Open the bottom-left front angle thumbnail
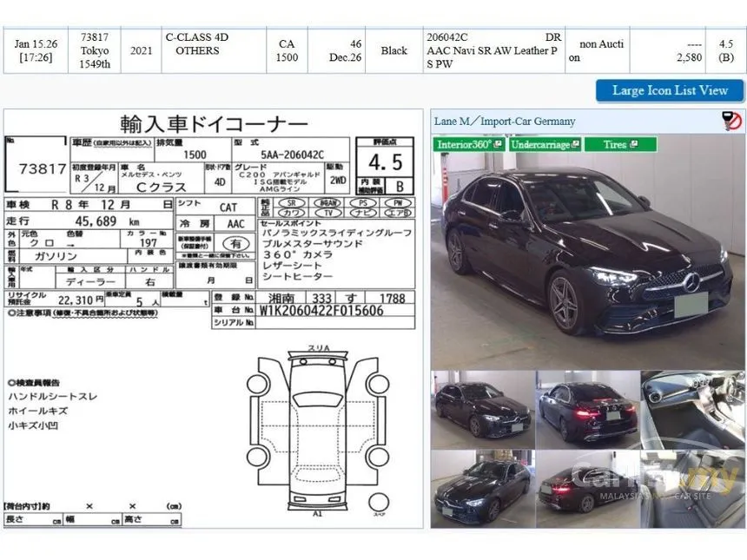This screenshot has height=560, width=747. tap(483, 489)
